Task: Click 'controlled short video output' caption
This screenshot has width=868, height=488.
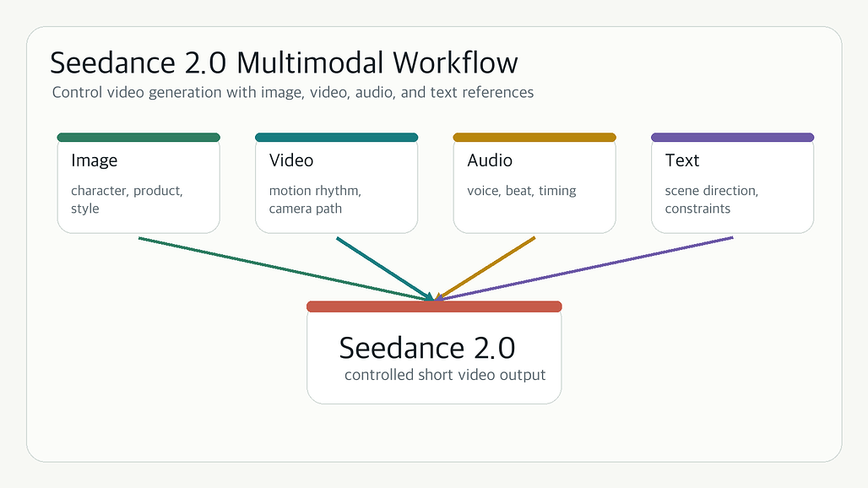Action: point(445,375)
